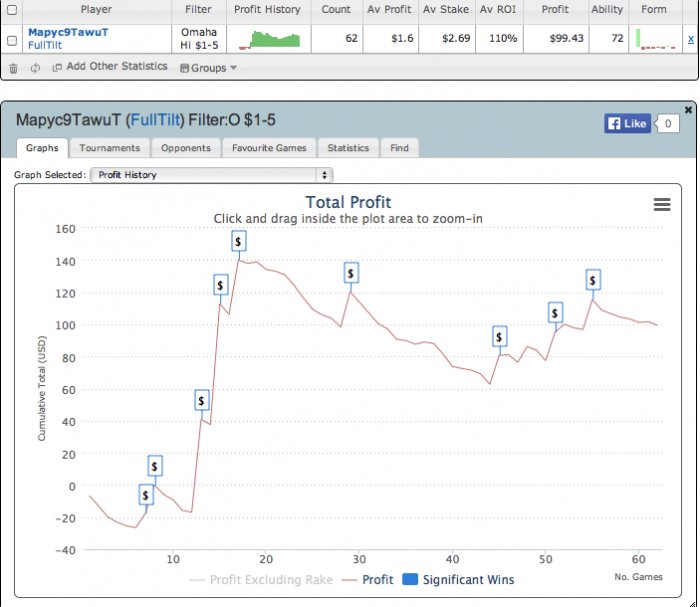Image resolution: width=700 pixels, height=607 pixels.
Task: Open the chart hamburger menu icon
Action: click(x=662, y=204)
